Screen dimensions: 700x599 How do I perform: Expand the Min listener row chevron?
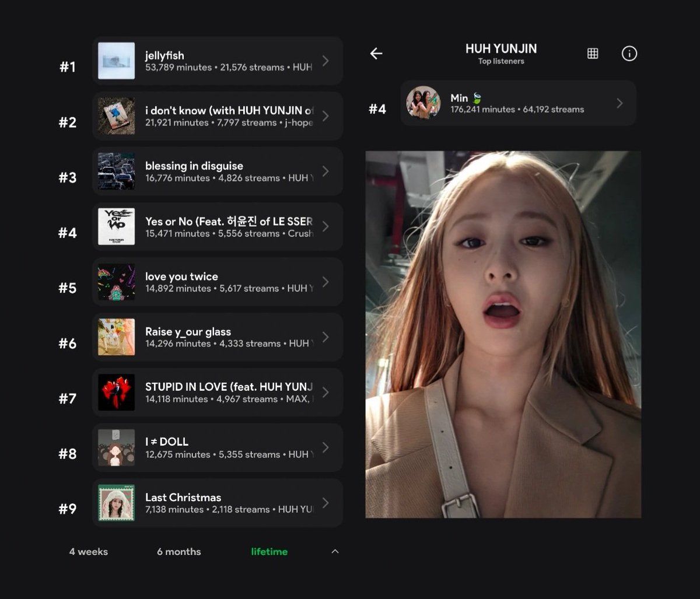point(619,103)
